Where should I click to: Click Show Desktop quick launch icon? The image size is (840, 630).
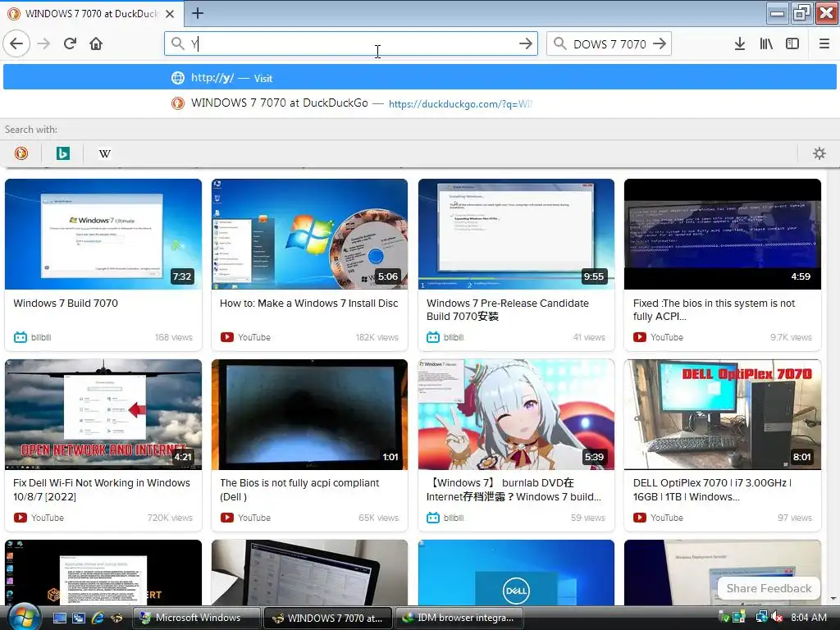coord(60,618)
